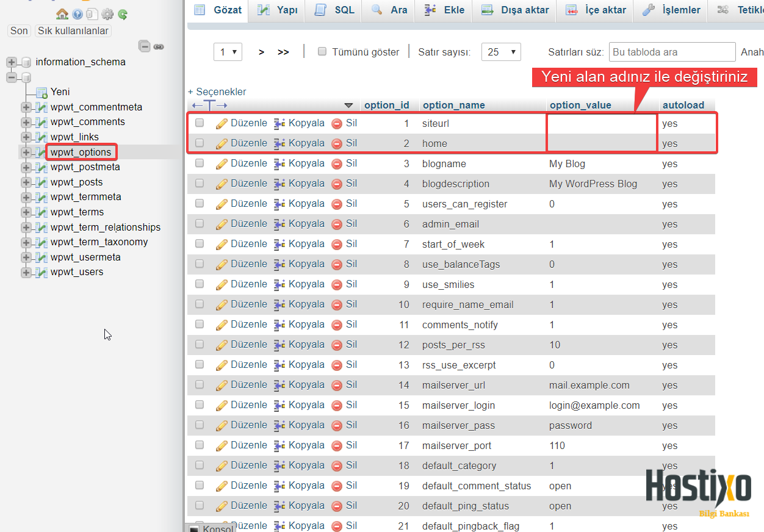Enable the Tümünü göster checkbox

tap(322, 52)
